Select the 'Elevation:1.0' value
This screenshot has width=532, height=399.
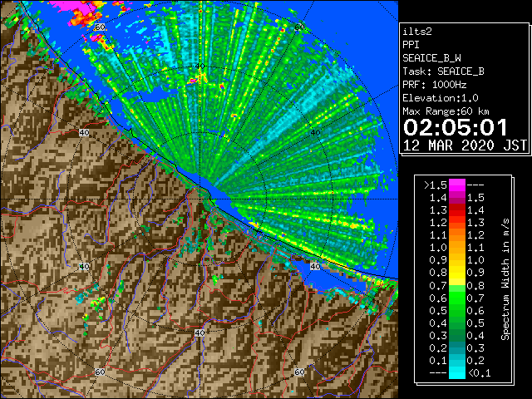[x=441, y=98]
